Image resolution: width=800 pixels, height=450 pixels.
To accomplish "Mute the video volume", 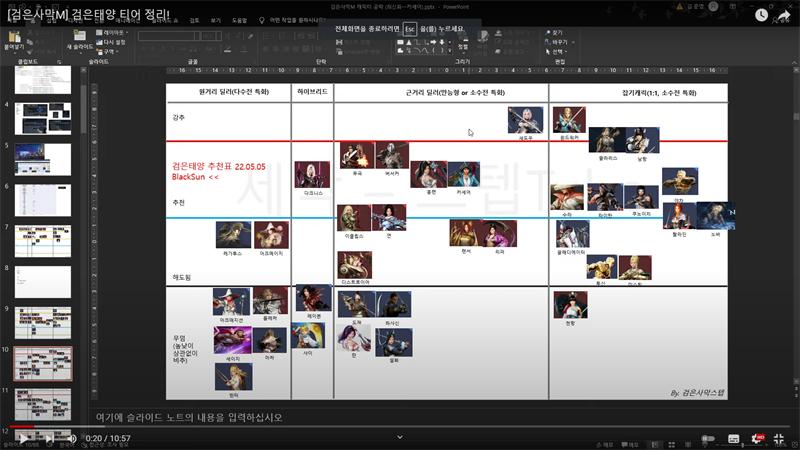I will point(72,438).
